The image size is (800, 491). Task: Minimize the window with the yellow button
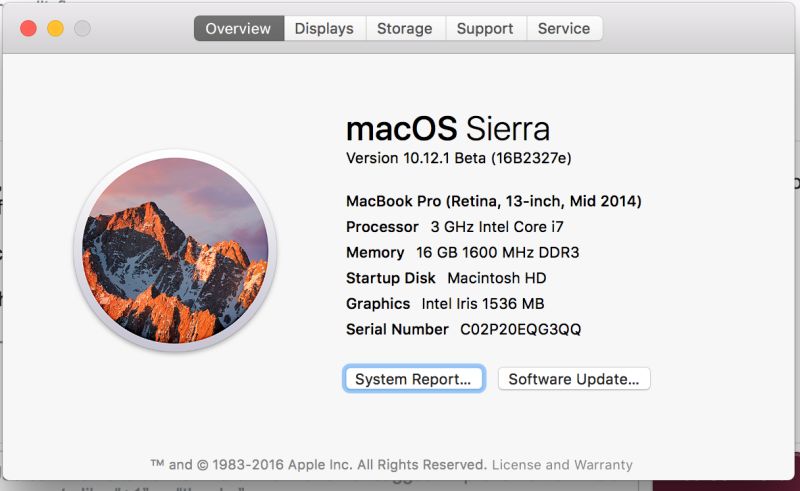click(x=56, y=28)
